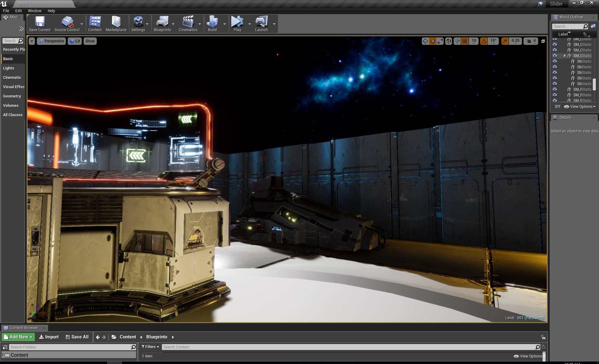Open the Window menu

(35, 11)
